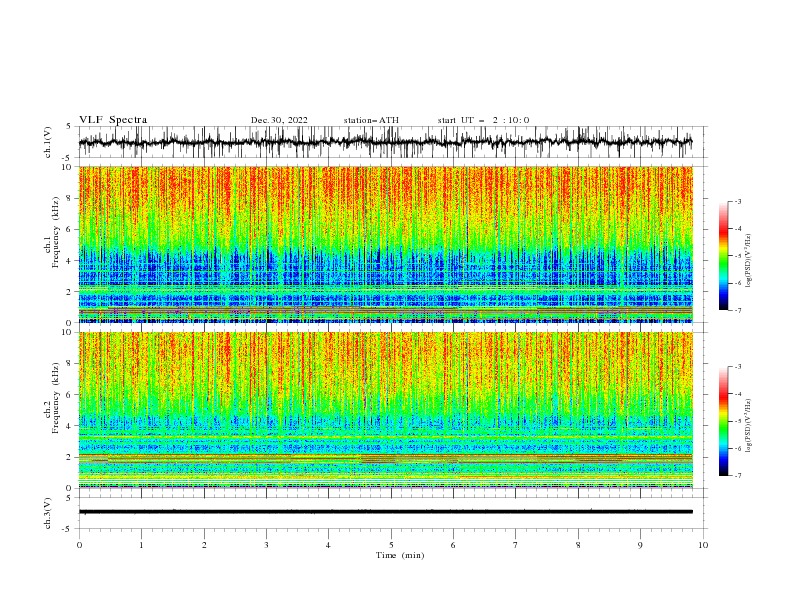This screenshot has width=792, height=612.
Task: Click inside the ch.2 spectrogram plot
Action: click(x=385, y=410)
